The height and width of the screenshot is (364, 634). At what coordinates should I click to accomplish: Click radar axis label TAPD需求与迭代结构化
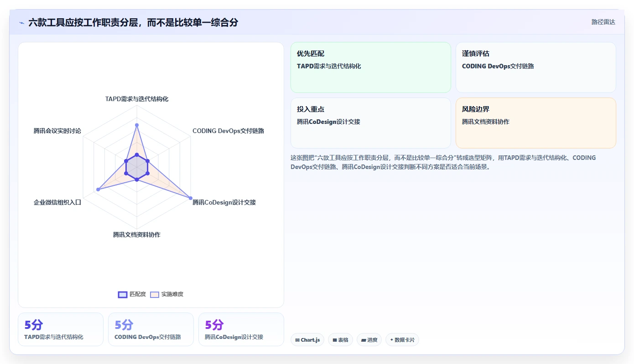pyautogui.click(x=137, y=99)
